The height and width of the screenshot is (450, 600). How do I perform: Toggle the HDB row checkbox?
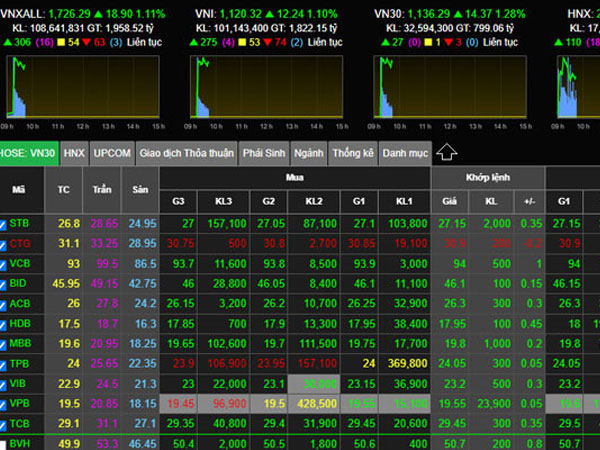click(2, 325)
